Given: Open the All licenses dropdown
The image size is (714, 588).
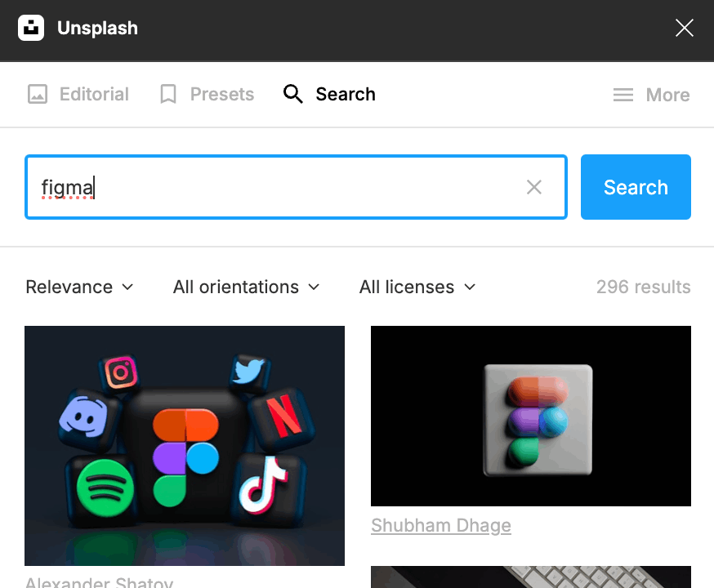Looking at the screenshot, I should point(417,287).
